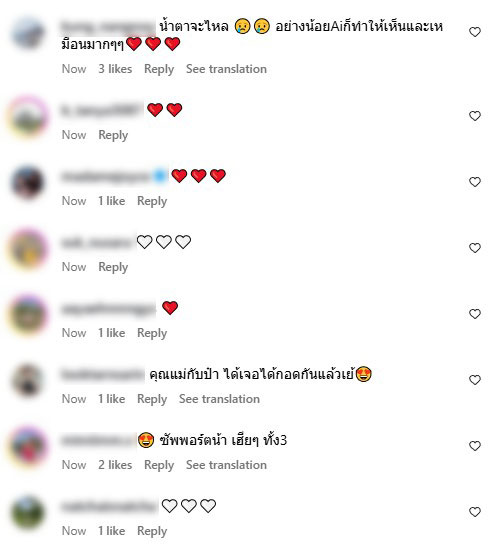
Task: Like the first three white hearts comment
Action: pos(474,248)
